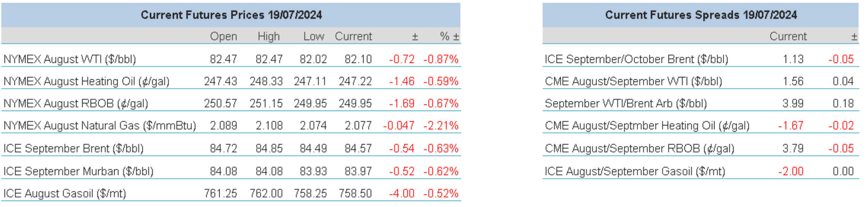Click the NYMEX August Natural Gas label

(x=100, y=125)
